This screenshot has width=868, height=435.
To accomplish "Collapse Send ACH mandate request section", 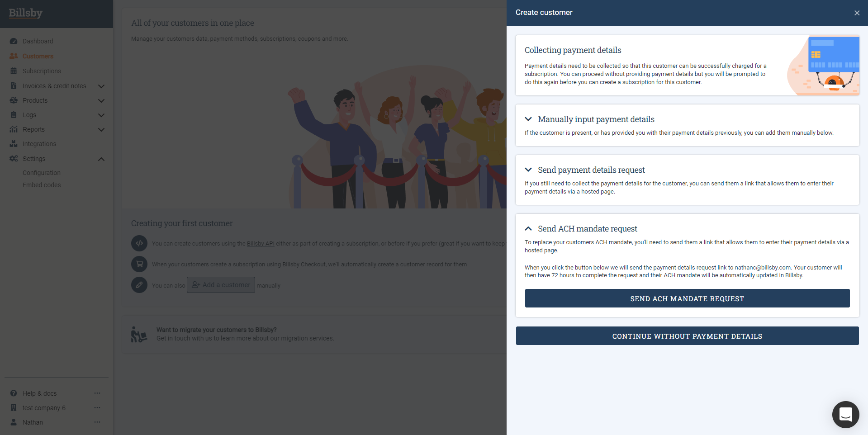I will [528, 229].
